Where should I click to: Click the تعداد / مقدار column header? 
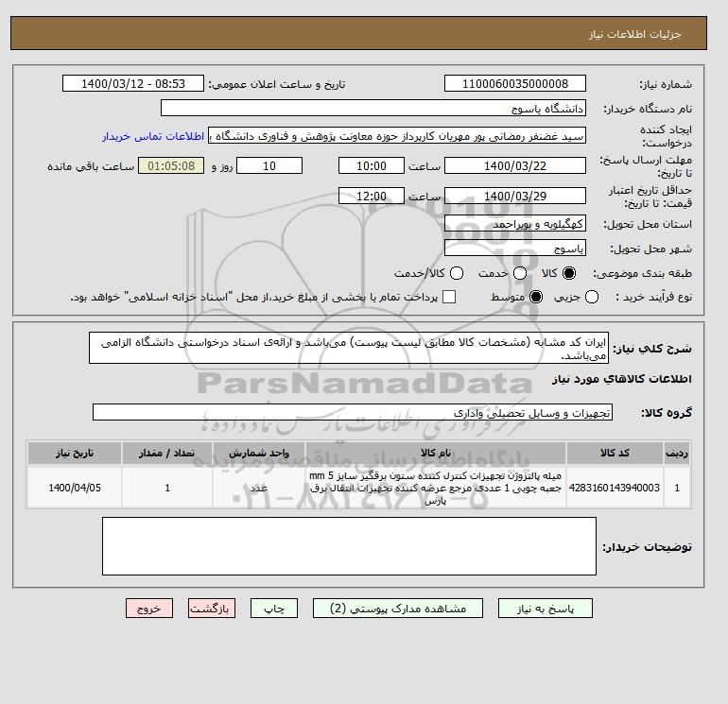coord(167,453)
